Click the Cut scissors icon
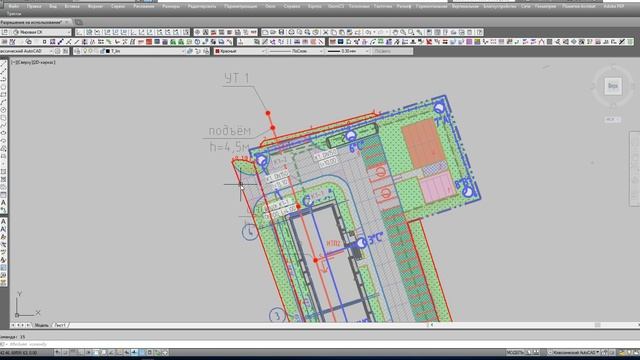The width and height of the screenshot is (640, 360). click(x=325, y=32)
